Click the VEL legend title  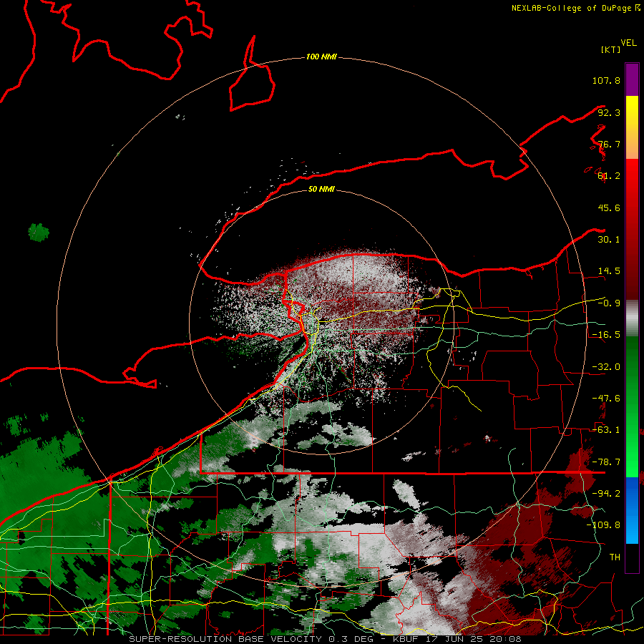[x=628, y=43]
